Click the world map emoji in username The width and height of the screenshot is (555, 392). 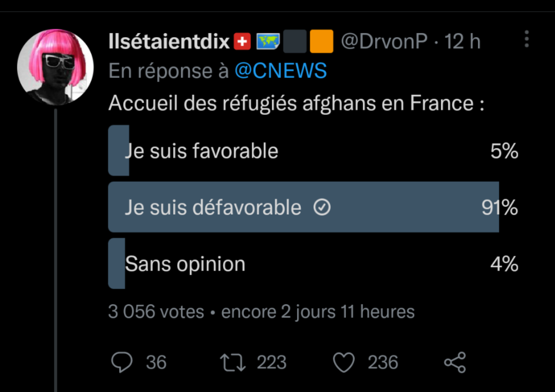(x=268, y=42)
